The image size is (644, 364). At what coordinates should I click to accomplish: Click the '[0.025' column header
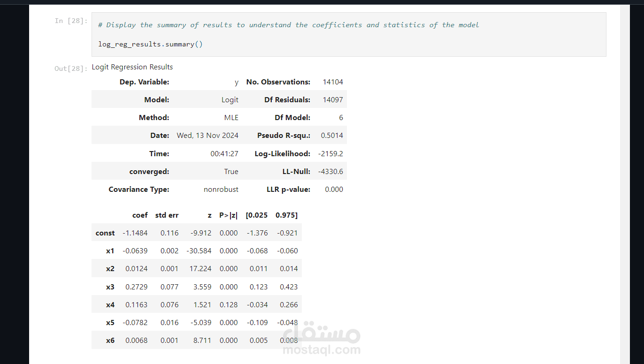[257, 215]
